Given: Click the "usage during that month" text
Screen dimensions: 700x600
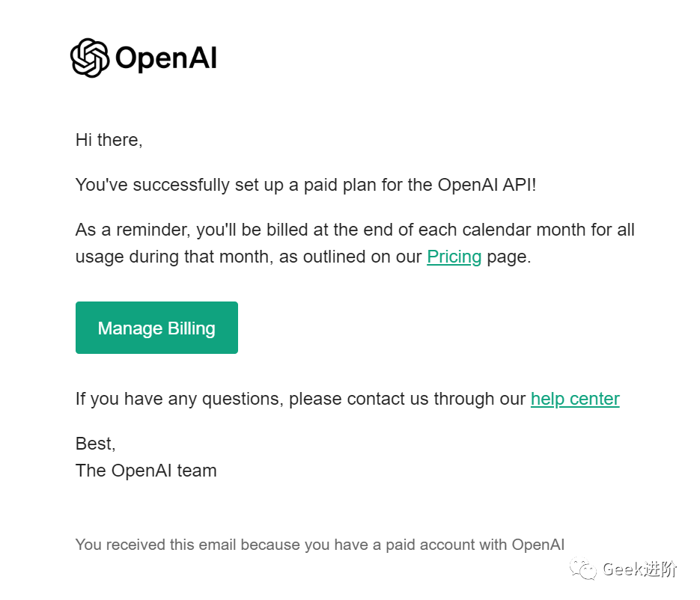Looking at the screenshot, I should point(171,257).
